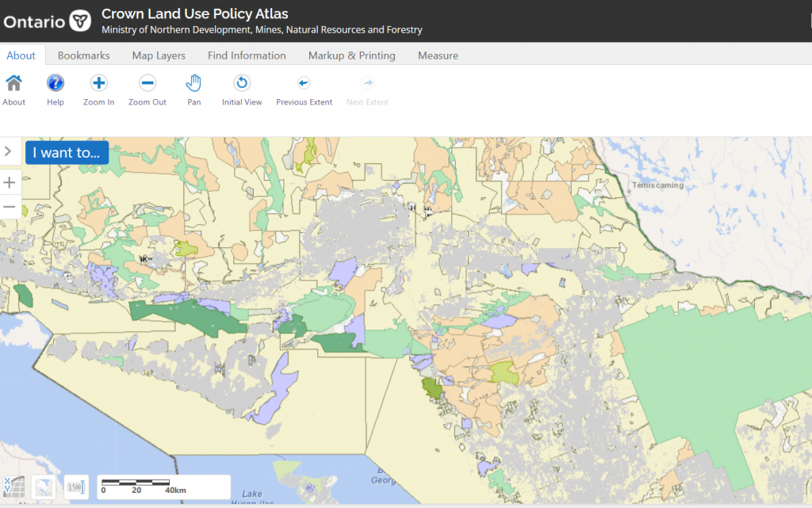Open the Measure tab
The width and height of the screenshot is (812, 508).
coord(438,55)
